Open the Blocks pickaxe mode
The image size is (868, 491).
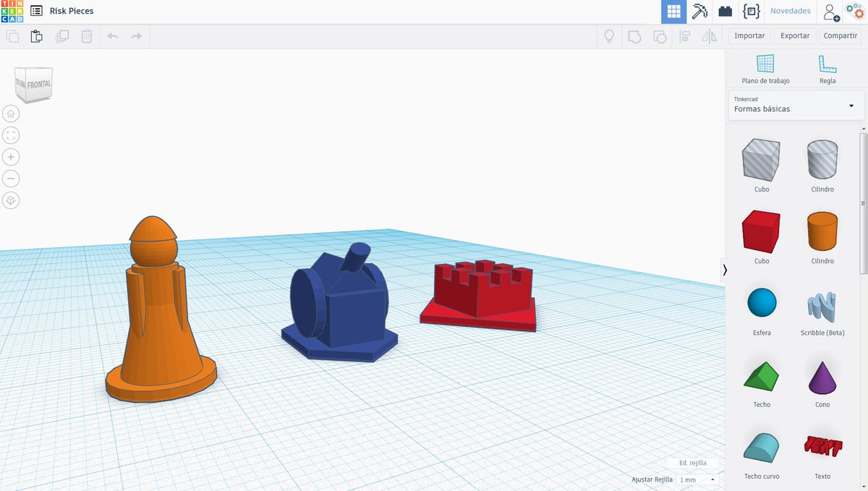pyautogui.click(x=699, y=12)
